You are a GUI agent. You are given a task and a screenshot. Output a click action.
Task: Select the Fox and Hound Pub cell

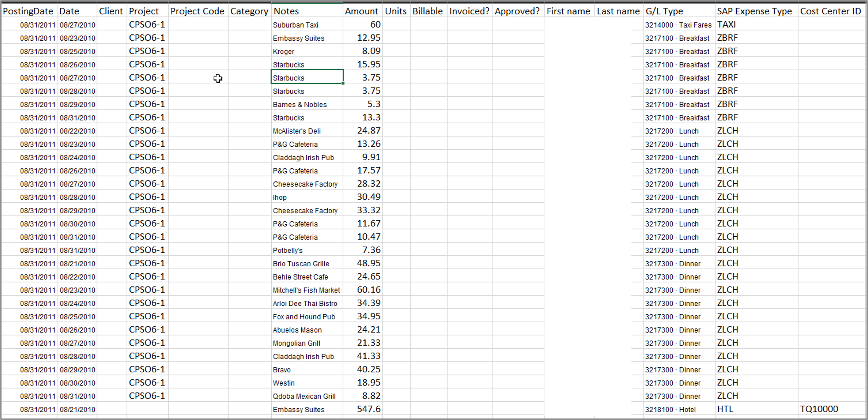pyautogui.click(x=307, y=316)
